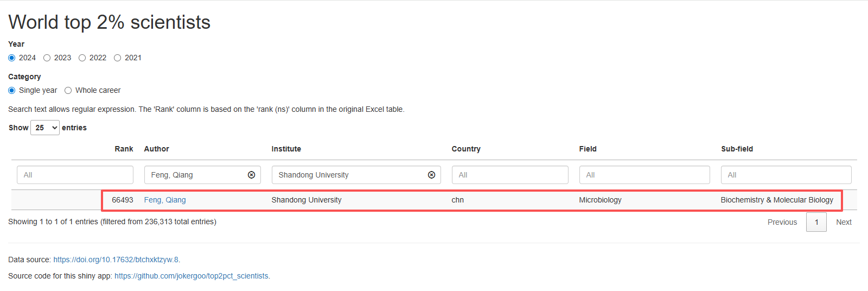Click the Country filter input
The height and width of the screenshot is (291, 868).
[x=509, y=175]
